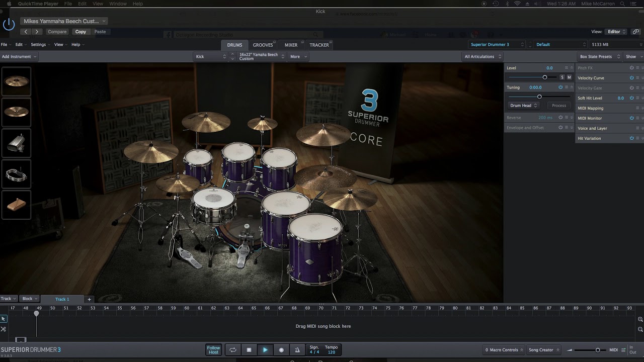Collapse the Level box

click(x=572, y=68)
